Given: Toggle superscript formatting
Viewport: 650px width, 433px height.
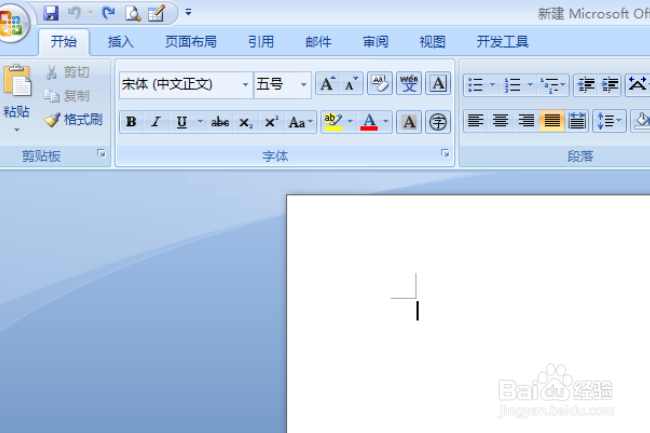Looking at the screenshot, I should click(271, 122).
